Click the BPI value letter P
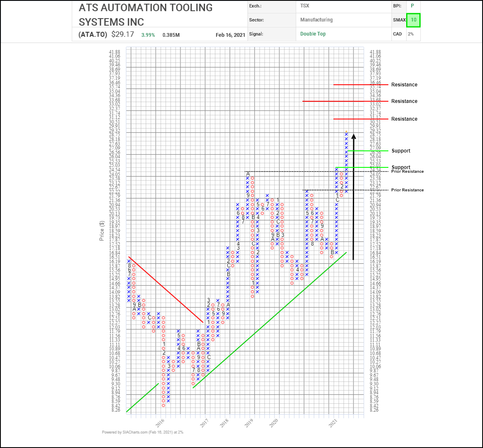Screen dimensions: 483x448 412,6
